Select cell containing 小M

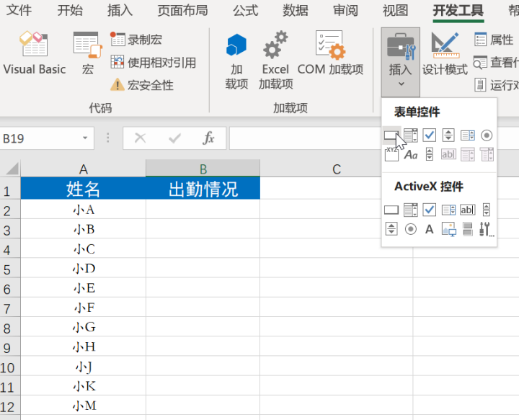click(83, 405)
